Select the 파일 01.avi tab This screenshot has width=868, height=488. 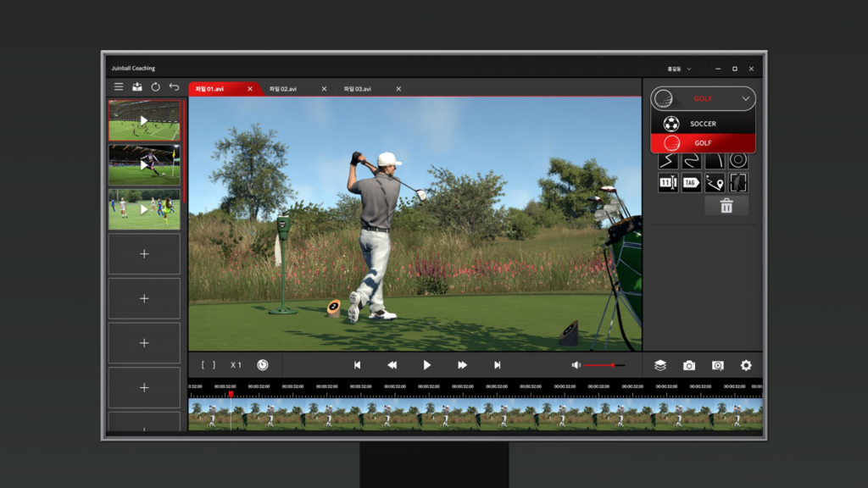[210, 88]
